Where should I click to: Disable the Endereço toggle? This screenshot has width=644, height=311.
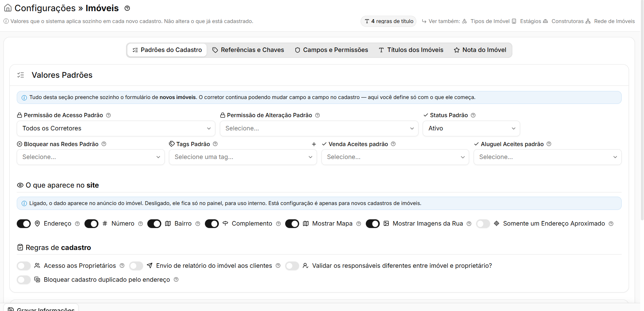tap(24, 224)
